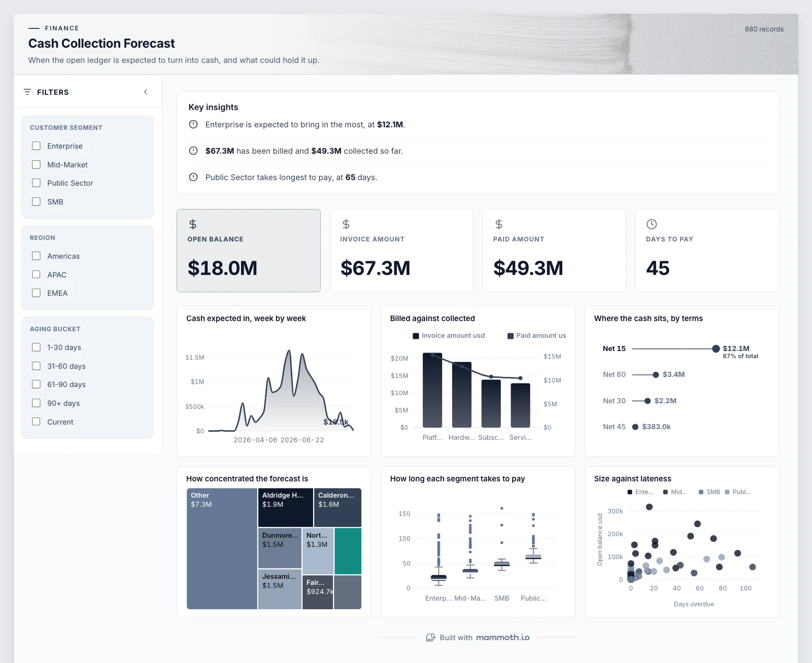
Task: Check the Enterprise customer segment box
Action: coord(36,146)
